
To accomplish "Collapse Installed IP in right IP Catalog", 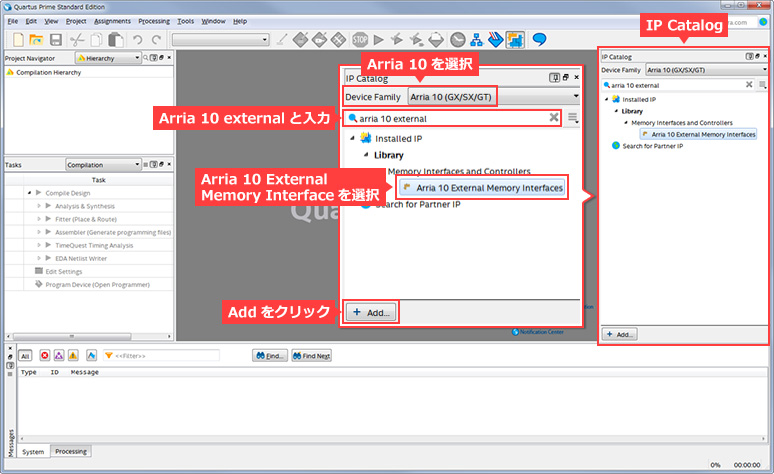I will point(606,99).
